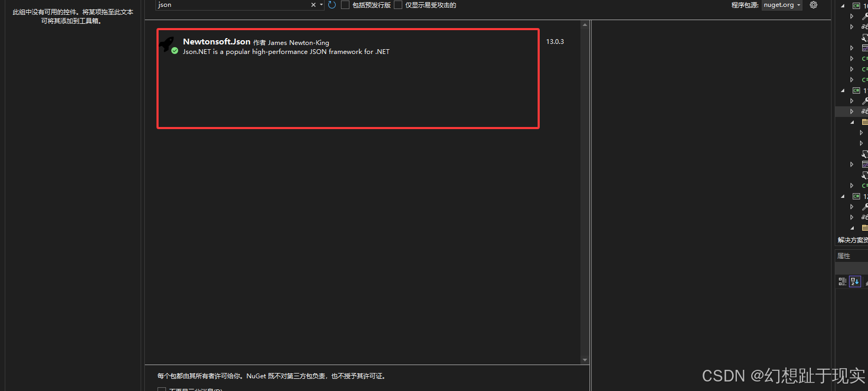Clear the json search text with the X
This screenshot has height=391, width=868.
313,5
